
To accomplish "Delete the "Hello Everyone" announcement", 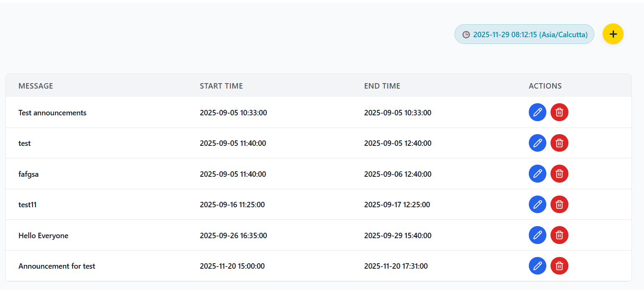I will (559, 235).
